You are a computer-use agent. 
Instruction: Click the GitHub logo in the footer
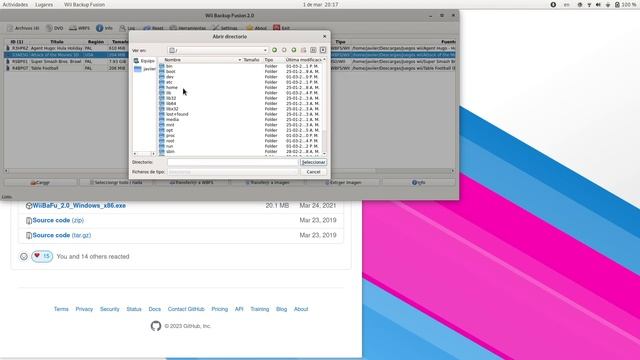tap(156, 326)
